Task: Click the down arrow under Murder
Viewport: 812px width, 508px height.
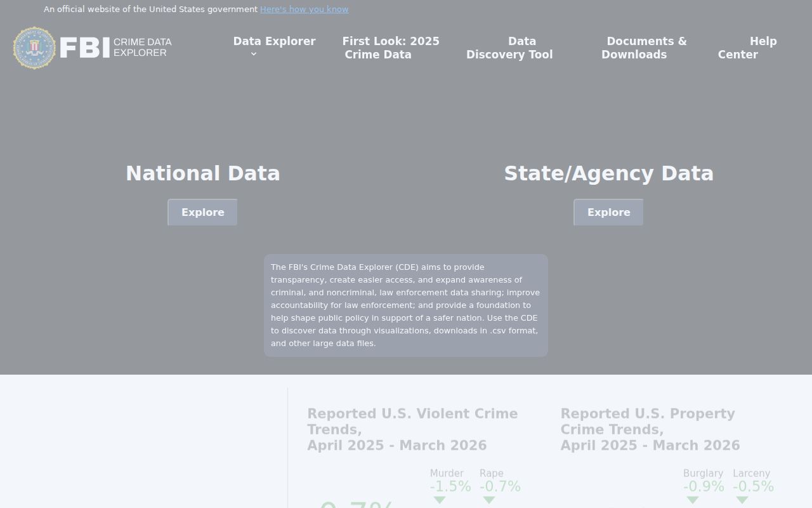Action: point(439,500)
